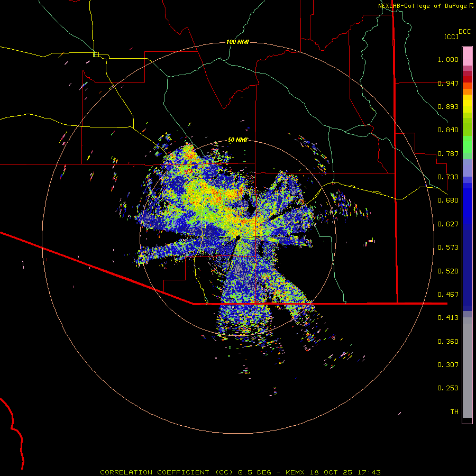Click the KEMX radar site center dot
This screenshot has width=476, height=476.
pyautogui.click(x=237, y=237)
